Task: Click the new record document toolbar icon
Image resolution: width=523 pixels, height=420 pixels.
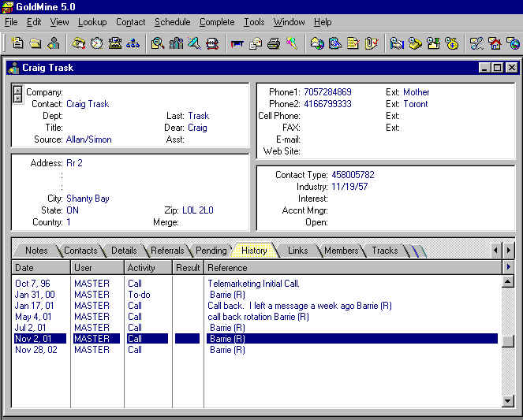Action: [17, 43]
